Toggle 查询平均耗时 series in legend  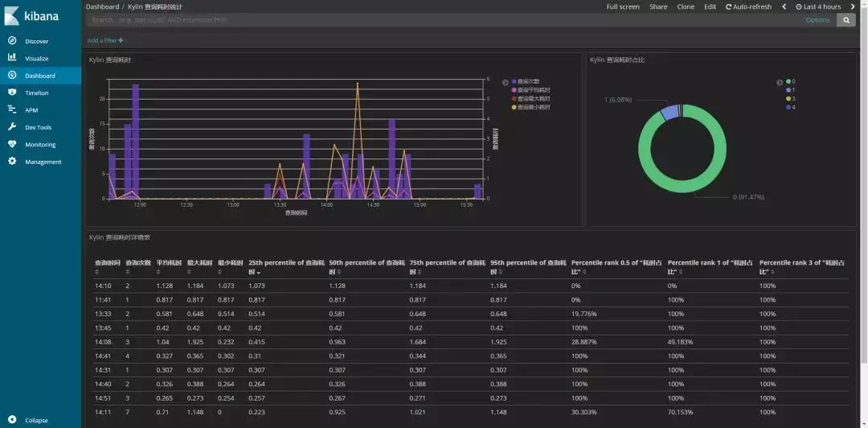[x=531, y=90]
